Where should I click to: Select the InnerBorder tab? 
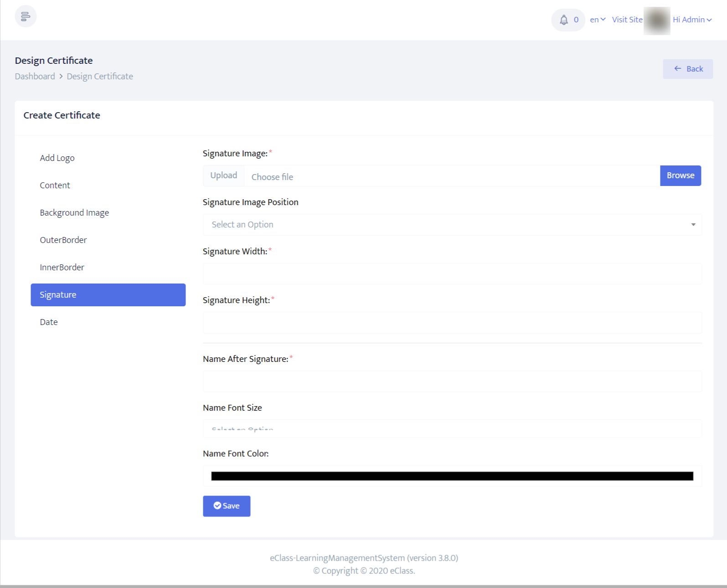point(62,268)
